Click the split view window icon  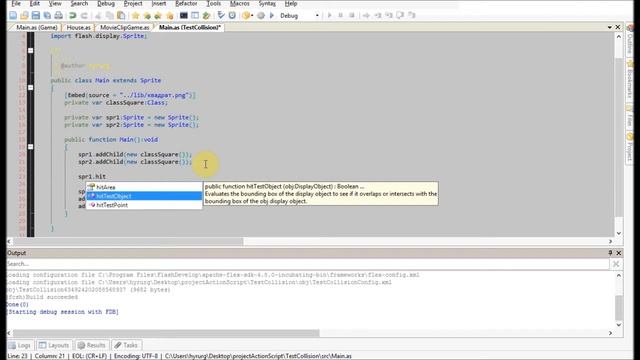click(195, 16)
